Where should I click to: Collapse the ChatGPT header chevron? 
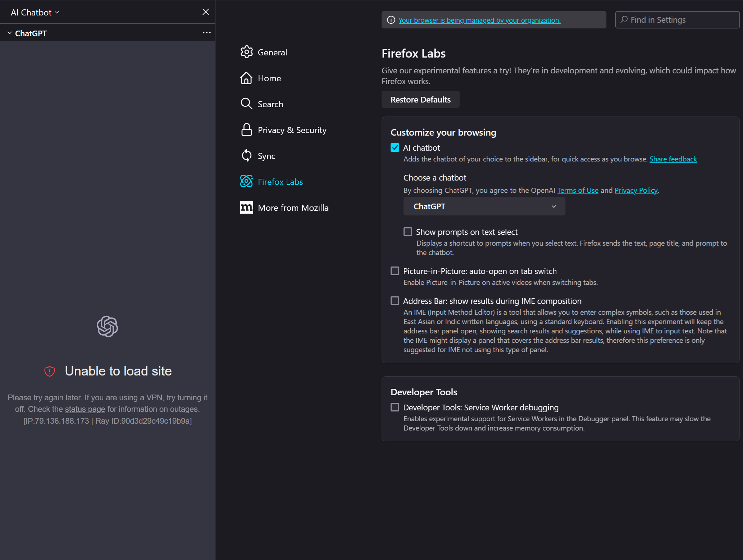[10, 33]
